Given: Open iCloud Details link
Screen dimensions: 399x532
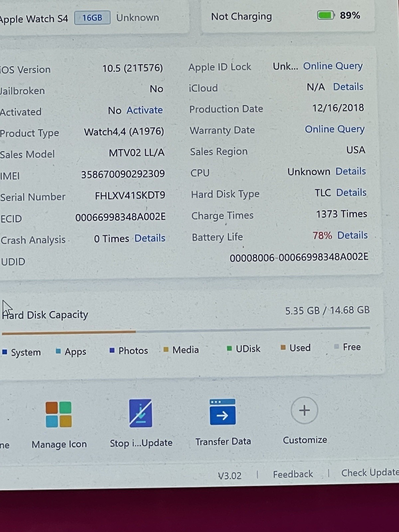Looking at the screenshot, I should [x=348, y=87].
